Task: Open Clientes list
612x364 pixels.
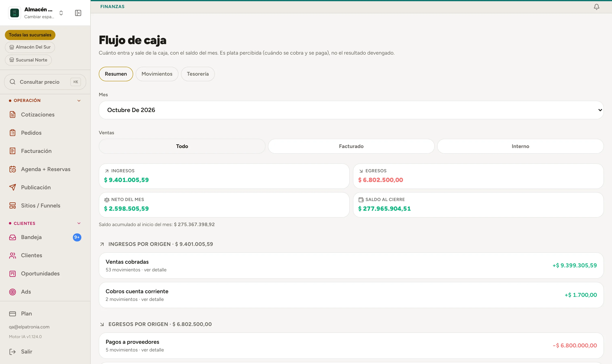Action: point(45,255)
